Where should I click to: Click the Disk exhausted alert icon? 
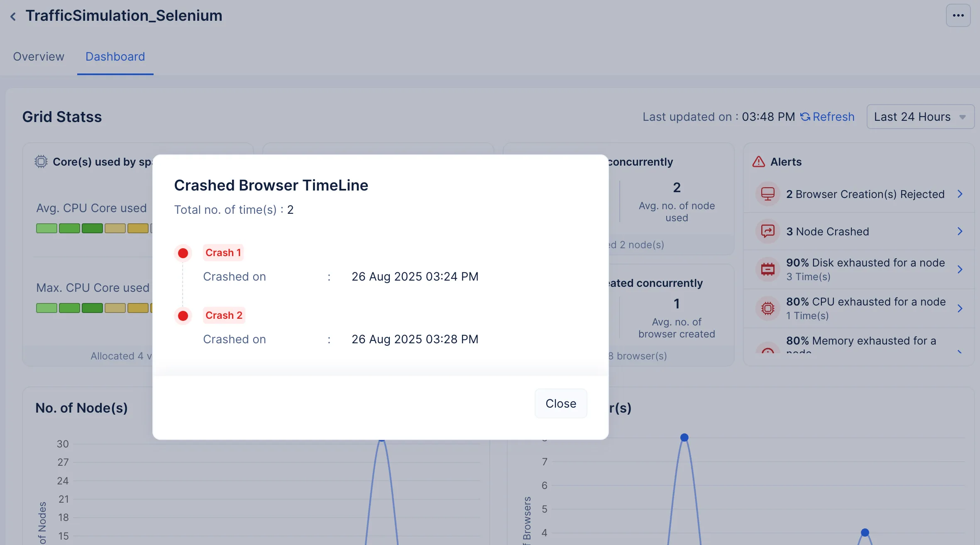pos(767,269)
